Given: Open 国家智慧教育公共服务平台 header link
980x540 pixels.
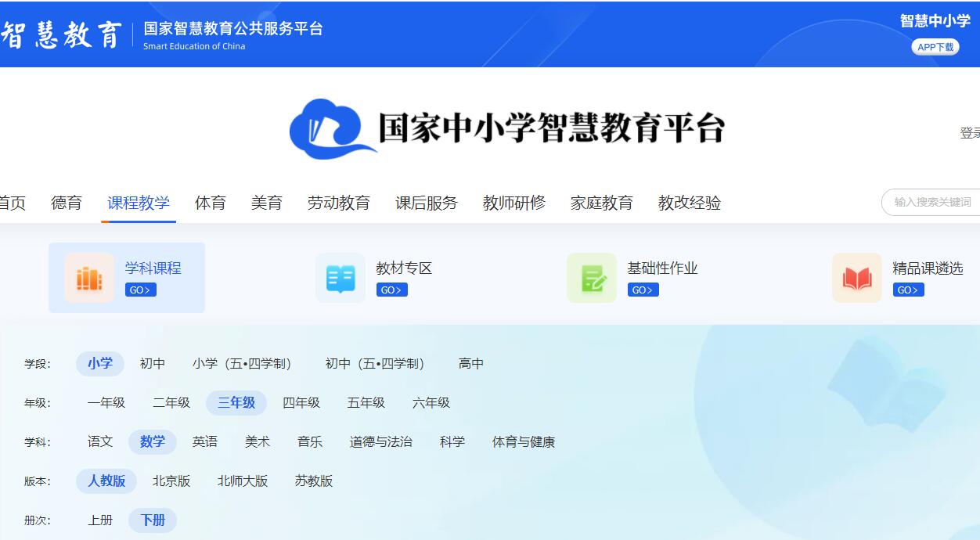Looking at the screenshot, I should 233,29.
